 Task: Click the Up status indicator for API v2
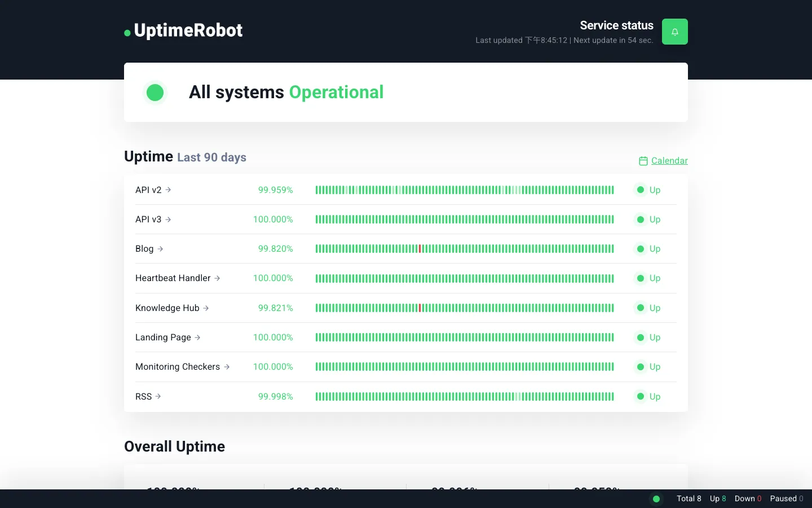tap(648, 190)
